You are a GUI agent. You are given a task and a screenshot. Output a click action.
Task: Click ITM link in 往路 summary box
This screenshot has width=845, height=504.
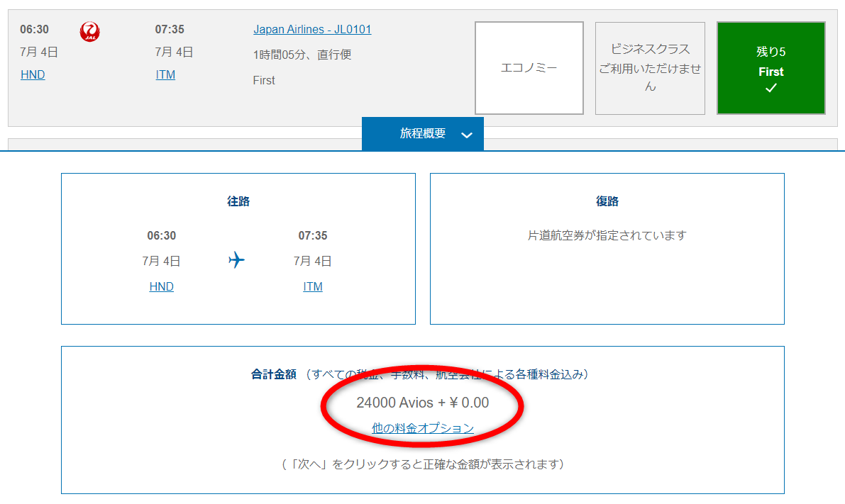(313, 286)
